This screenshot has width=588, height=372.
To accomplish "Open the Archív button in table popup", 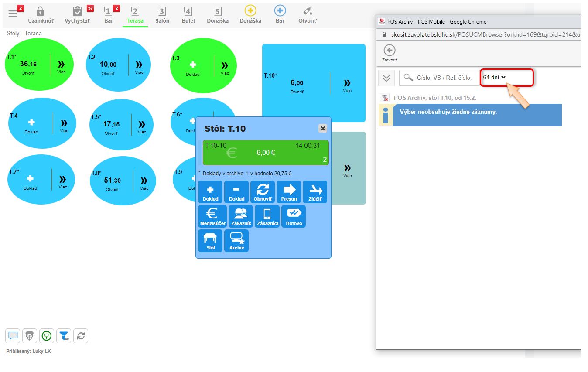I will (x=236, y=241).
